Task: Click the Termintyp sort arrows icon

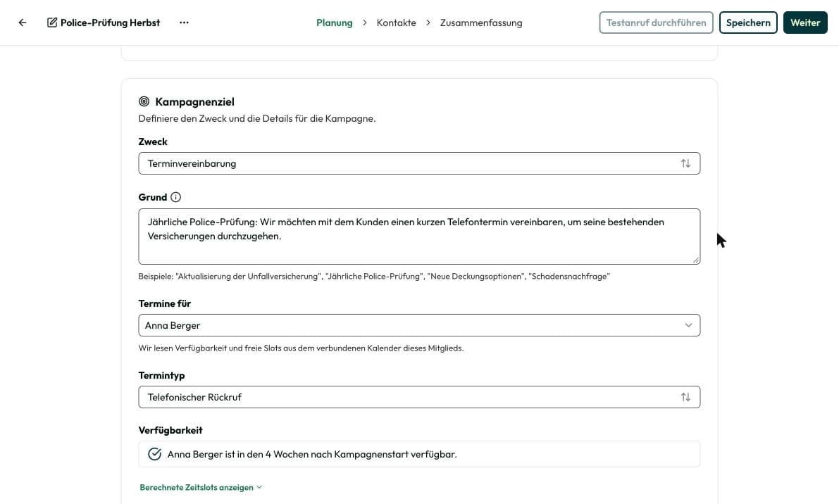Action: (x=685, y=397)
